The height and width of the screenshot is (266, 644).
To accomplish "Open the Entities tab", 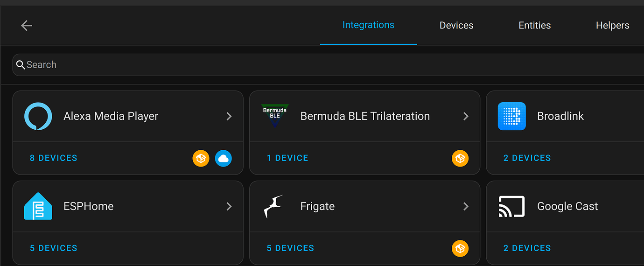I will point(534,26).
